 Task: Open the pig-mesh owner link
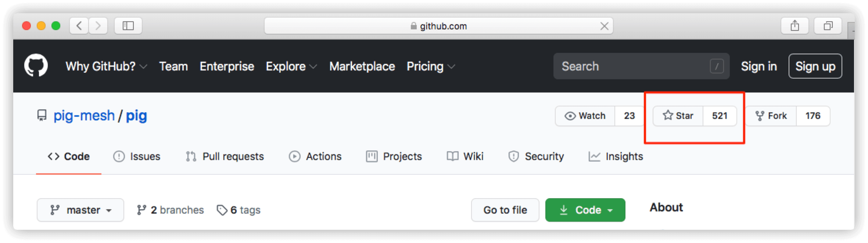(84, 116)
